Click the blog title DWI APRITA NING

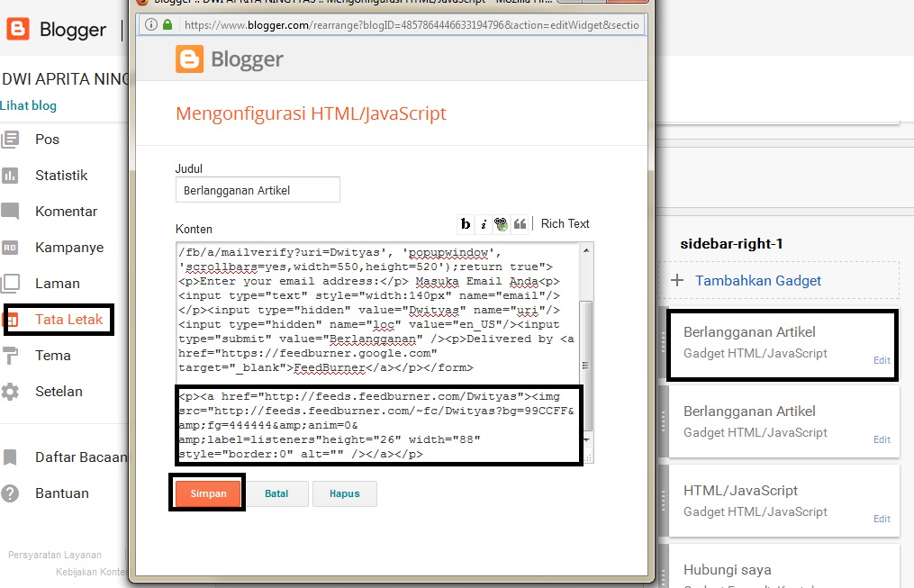(65, 79)
